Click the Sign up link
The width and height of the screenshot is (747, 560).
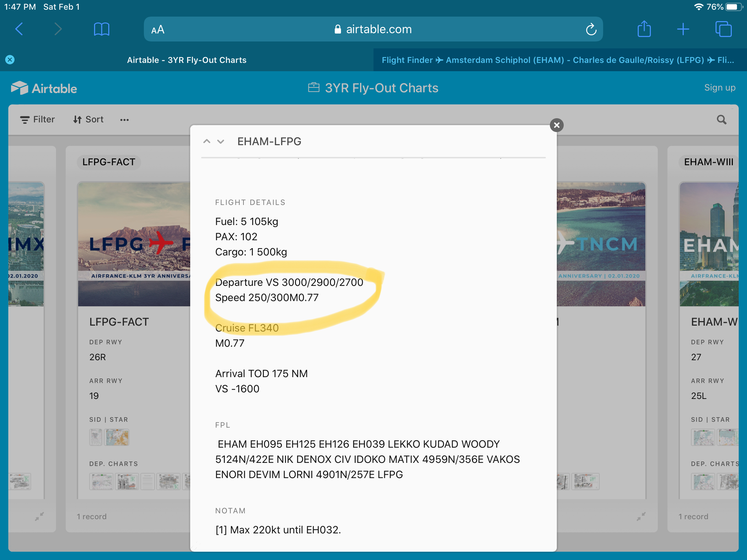pyautogui.click(x=720, y=88)
